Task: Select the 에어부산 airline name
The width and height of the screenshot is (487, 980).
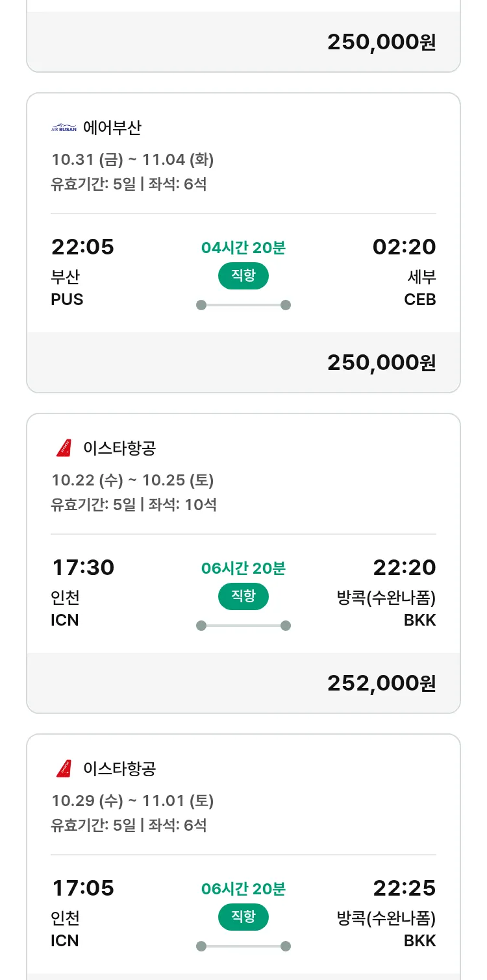Action: click(112, 128)
